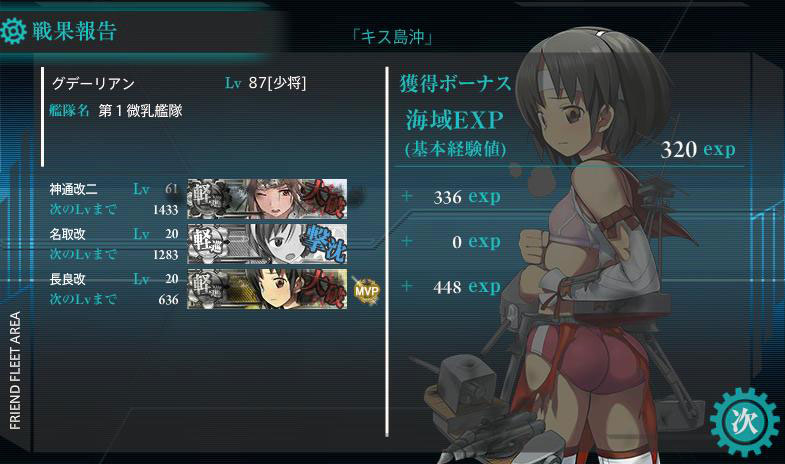Select 長良改 ship banner thumbnail
785x464 pixels.
tap(267, 289)
